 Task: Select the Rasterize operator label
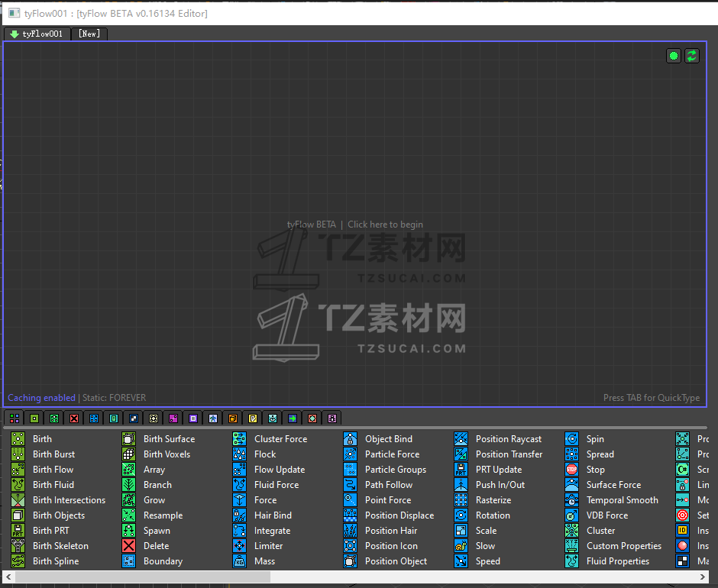(493, 500)
